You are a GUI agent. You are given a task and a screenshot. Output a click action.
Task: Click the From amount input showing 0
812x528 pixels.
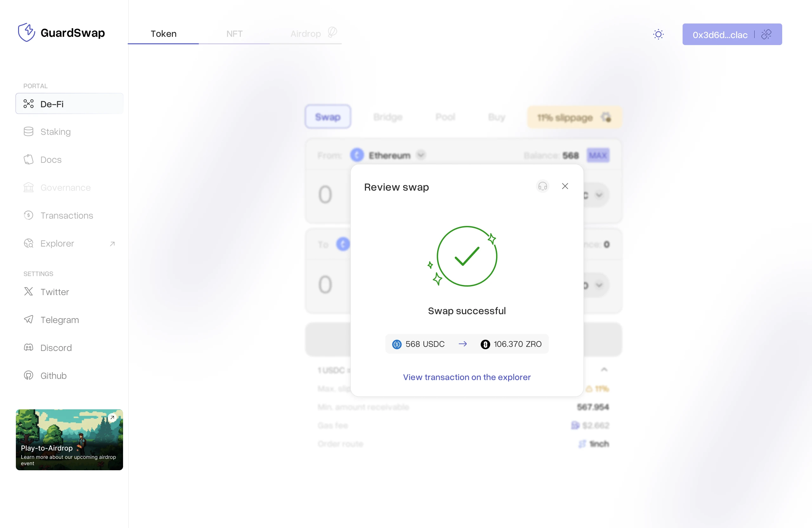(x=325, y=195)
